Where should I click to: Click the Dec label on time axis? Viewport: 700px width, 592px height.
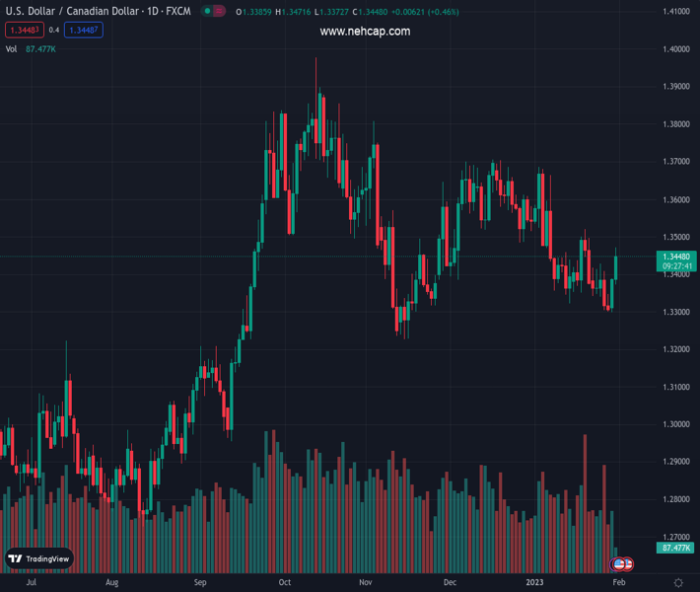[450, 583]
